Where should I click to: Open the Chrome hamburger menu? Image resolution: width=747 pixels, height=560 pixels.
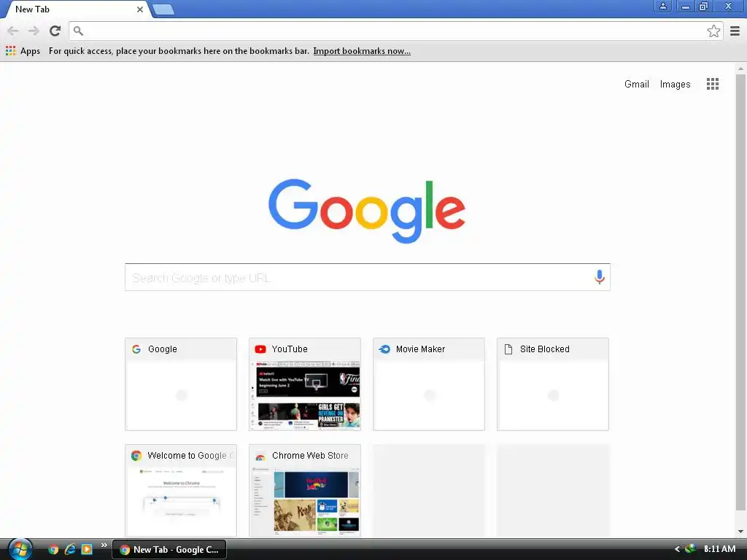[x=735, y=31]
